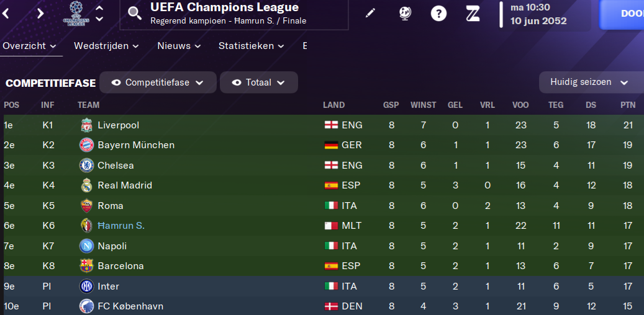
Task: Expand the Huidig seizoen season selector
Action: point(589,82)
